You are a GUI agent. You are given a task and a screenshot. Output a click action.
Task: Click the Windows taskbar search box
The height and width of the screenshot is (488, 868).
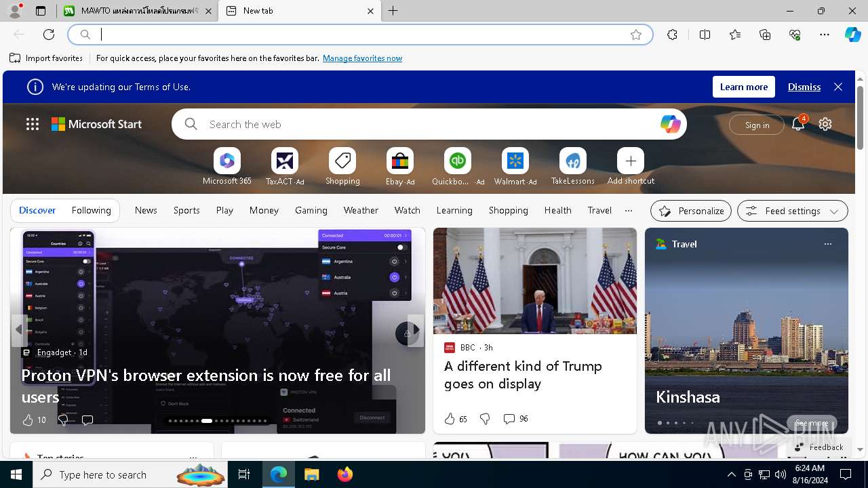tap(130, 474)
